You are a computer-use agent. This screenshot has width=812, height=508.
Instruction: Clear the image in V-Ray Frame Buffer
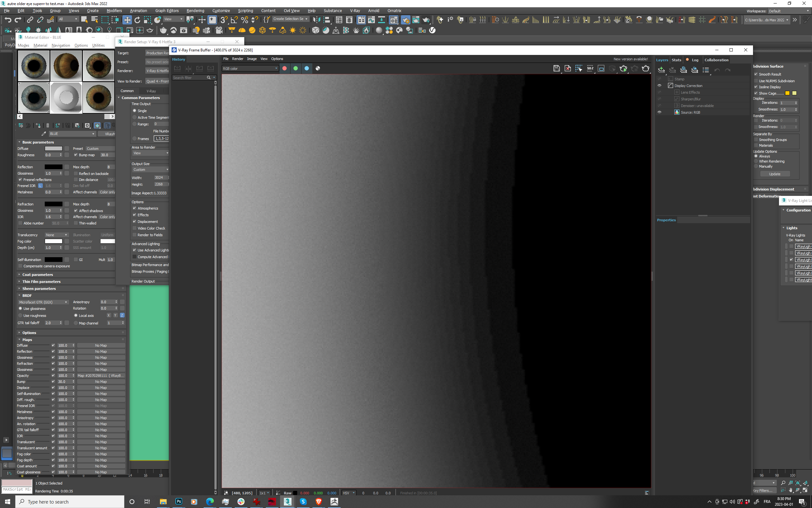[x=567, y=69]
